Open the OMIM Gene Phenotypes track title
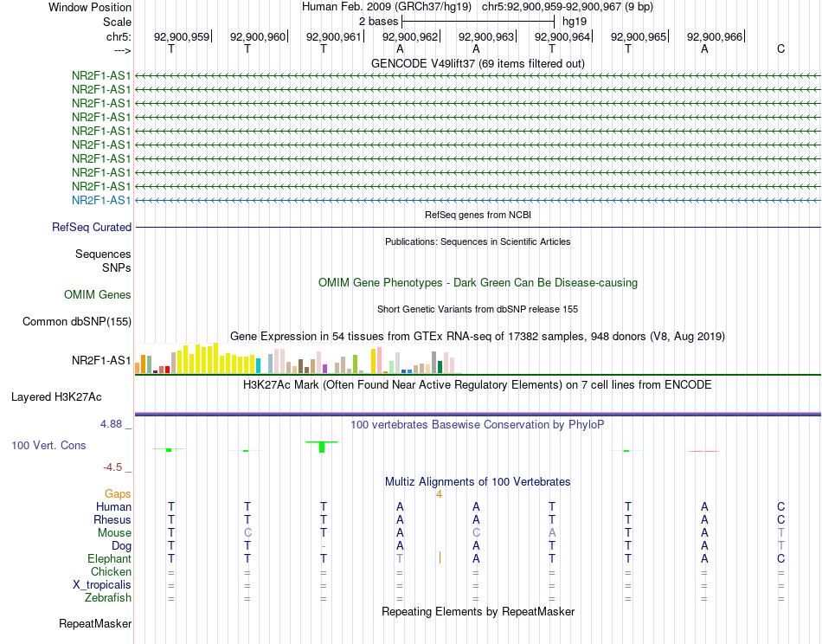This screenshot has height=644, width=822. (x=478, y=283)
